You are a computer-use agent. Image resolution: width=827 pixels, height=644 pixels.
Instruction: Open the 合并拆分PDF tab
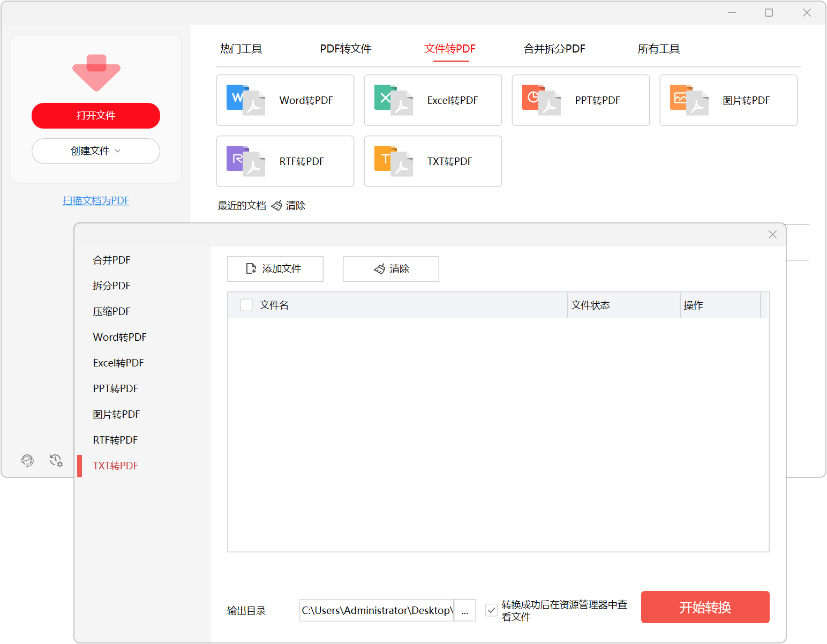click(554, 49)
